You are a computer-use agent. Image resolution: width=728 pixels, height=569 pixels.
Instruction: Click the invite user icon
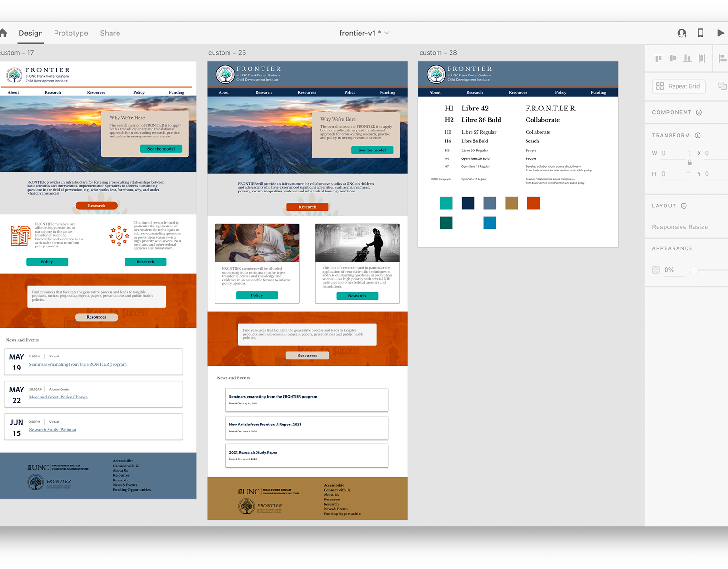click(682, 33)
